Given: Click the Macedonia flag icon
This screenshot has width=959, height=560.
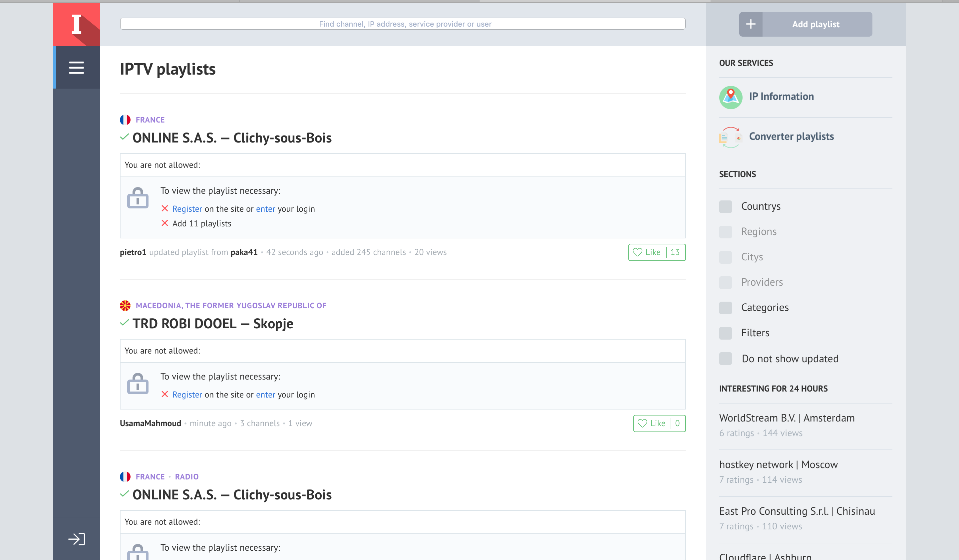Looking at the screenshot, I should point(125,306).
